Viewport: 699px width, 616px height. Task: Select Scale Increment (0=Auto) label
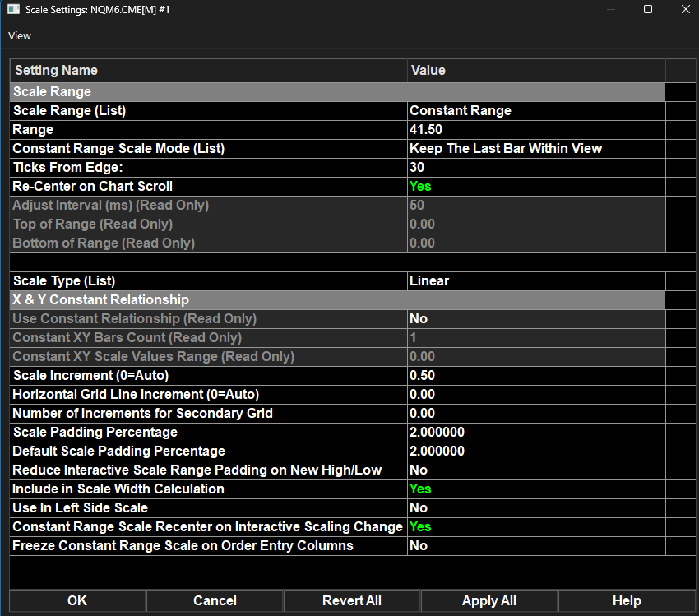(91, 375)
